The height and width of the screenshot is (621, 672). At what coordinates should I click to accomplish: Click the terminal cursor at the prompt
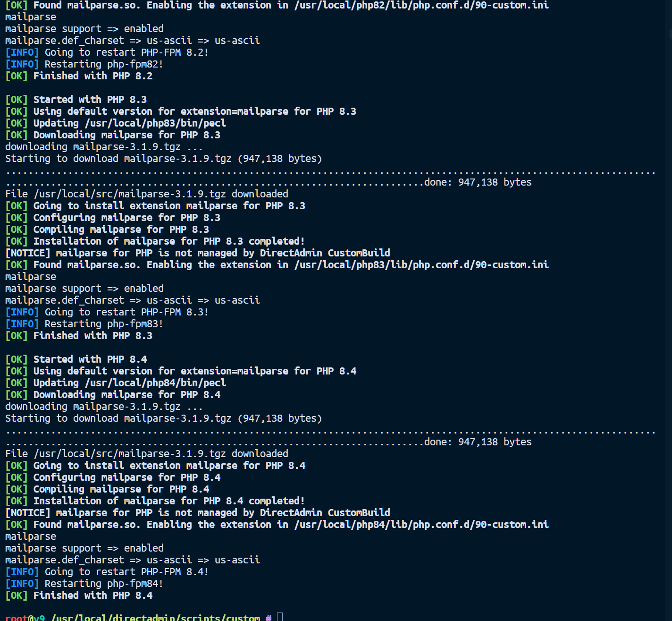tap(280, 617)
